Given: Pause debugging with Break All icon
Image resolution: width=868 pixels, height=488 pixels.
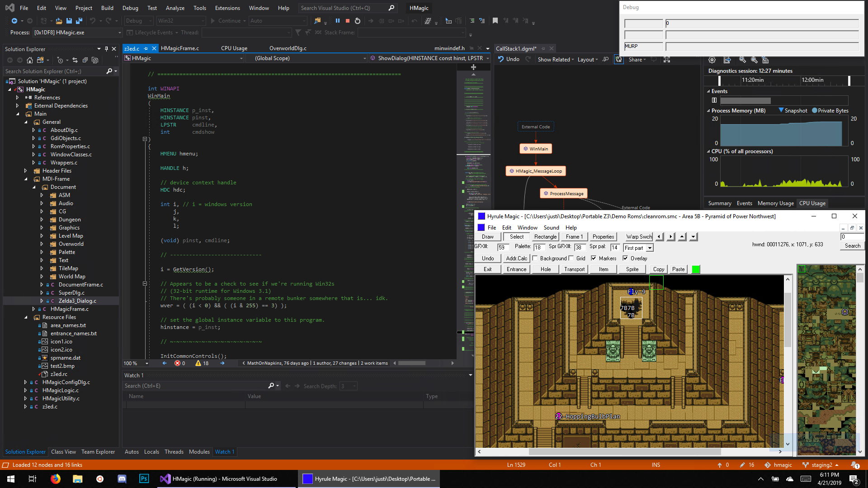Looking at the screenshot, I should point(337,21).
